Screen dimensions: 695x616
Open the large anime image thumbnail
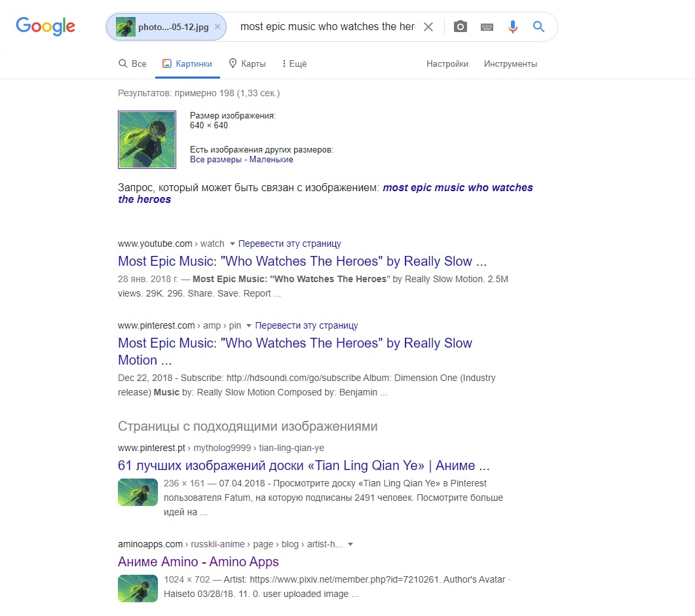tap(147, 139)
